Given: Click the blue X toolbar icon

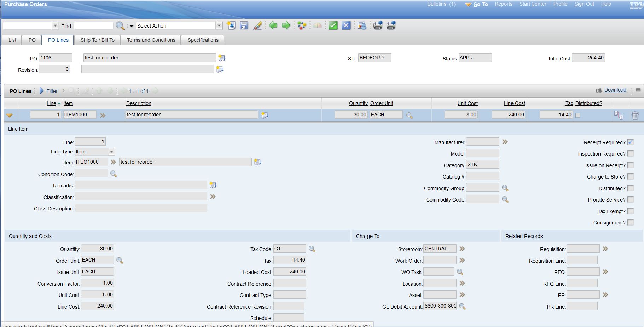Looking at the screenshot, I should click(x=346, y=25).
